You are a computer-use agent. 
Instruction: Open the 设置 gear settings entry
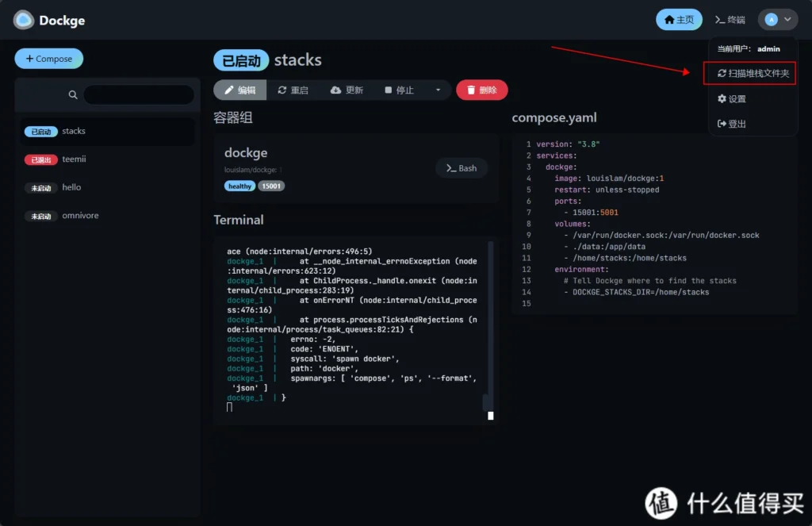[731, 99]
